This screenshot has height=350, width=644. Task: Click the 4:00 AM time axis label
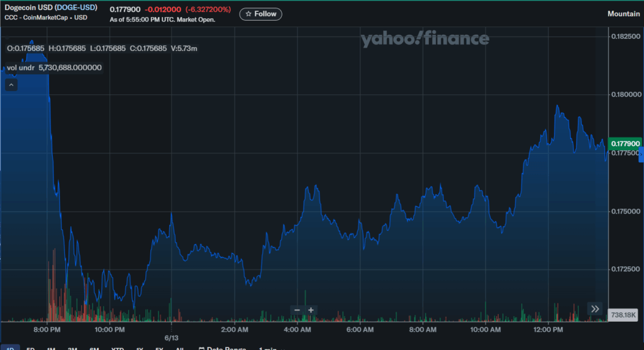(297, 329)
